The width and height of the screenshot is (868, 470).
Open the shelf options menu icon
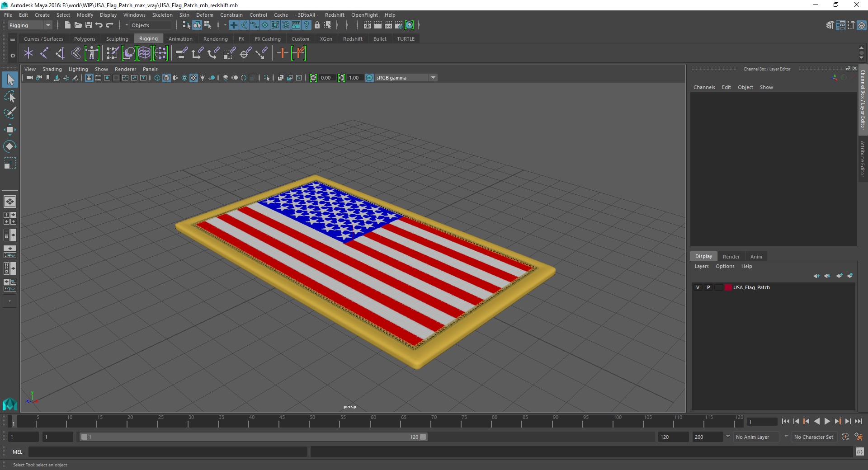click(x=13, y=56)
